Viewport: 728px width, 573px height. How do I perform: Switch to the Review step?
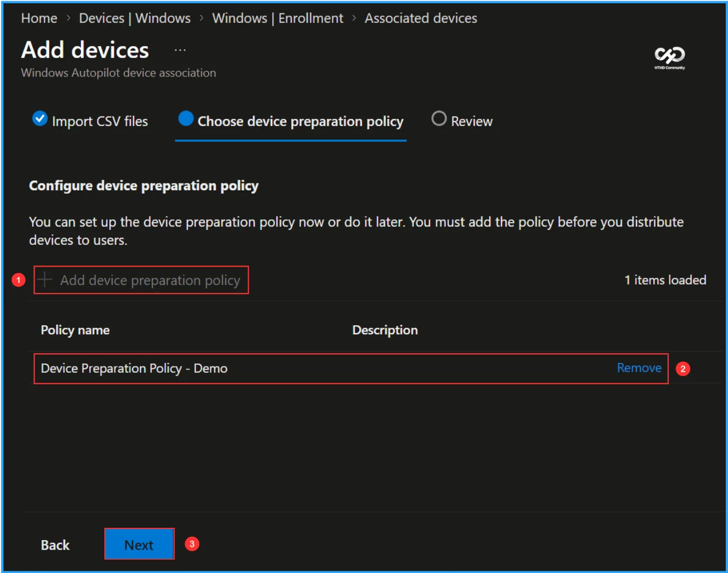pyautogui.click(x=462, y=121)
